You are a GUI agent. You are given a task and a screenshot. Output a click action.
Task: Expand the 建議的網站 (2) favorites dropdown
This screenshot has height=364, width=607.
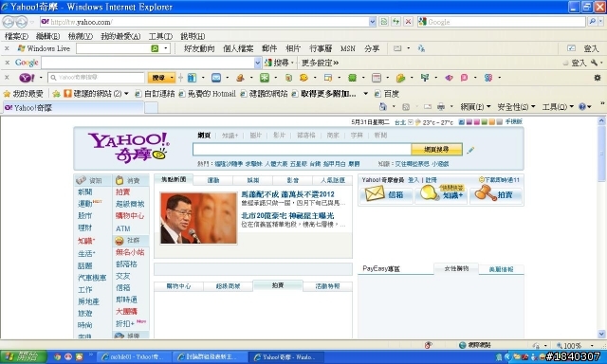[x=126, y=94]
